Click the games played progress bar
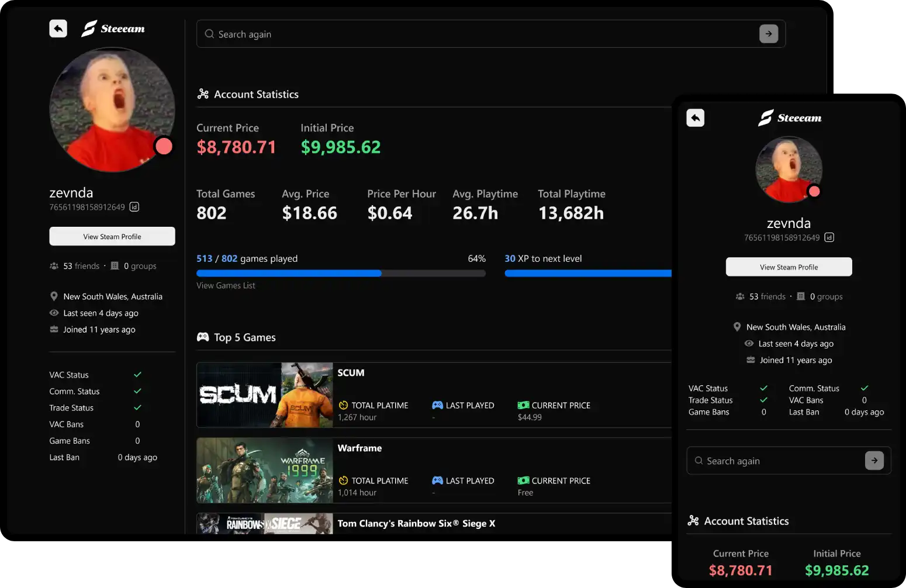The width and height of the screenshot is (906, 588). (341, 273)
